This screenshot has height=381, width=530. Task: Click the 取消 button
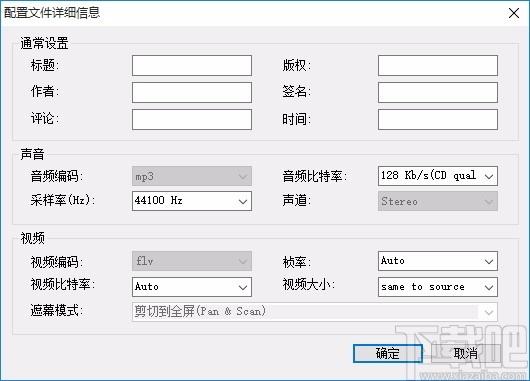pyautogui.click(x=465, y=354)
